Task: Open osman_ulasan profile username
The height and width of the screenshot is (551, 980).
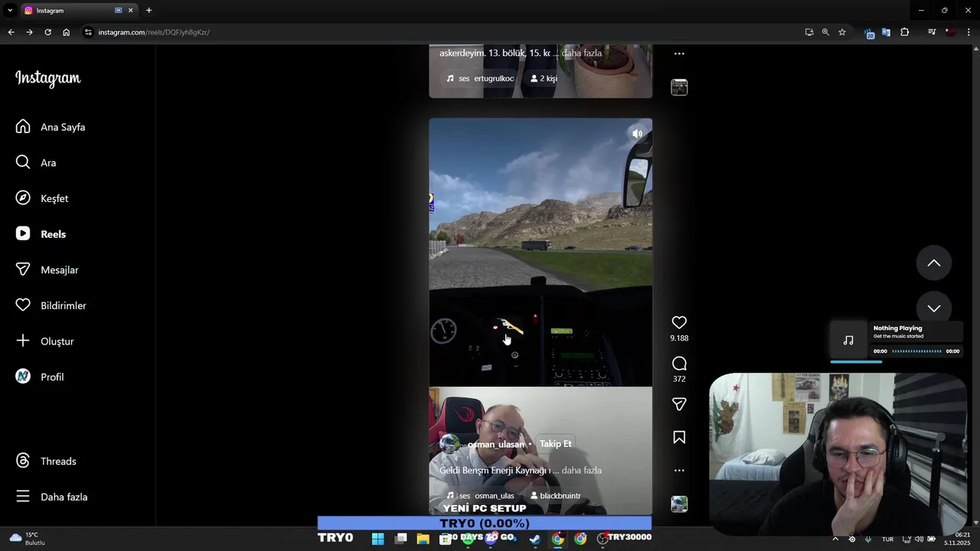Action: pyautogui.click(x=496, y=445)
